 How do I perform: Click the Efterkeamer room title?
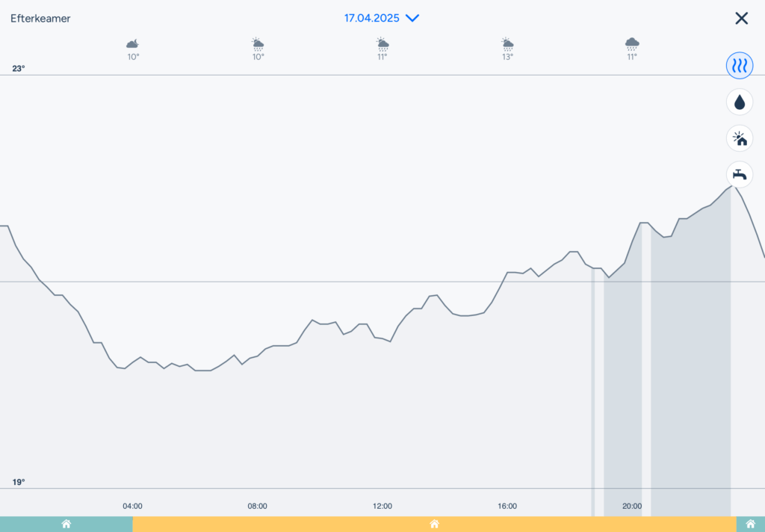[40, 19]
